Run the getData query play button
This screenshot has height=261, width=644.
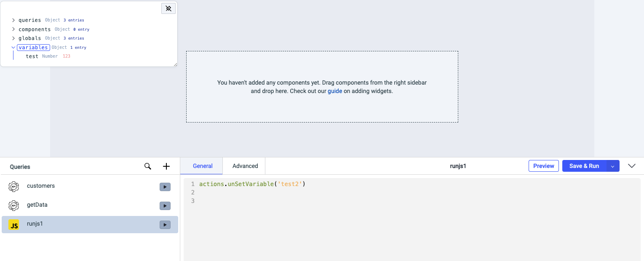[165, 206]
